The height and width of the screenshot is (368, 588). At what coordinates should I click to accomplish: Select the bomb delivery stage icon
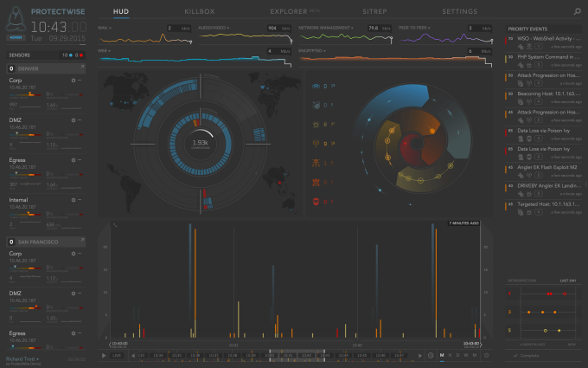316,105
